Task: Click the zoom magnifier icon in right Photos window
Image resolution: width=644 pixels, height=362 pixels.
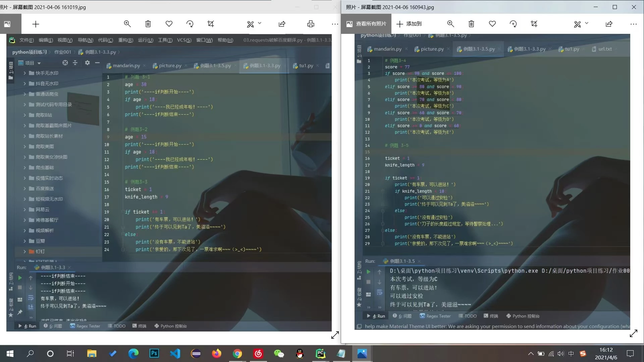Action: pyautogui.click(x=450, y=24)
